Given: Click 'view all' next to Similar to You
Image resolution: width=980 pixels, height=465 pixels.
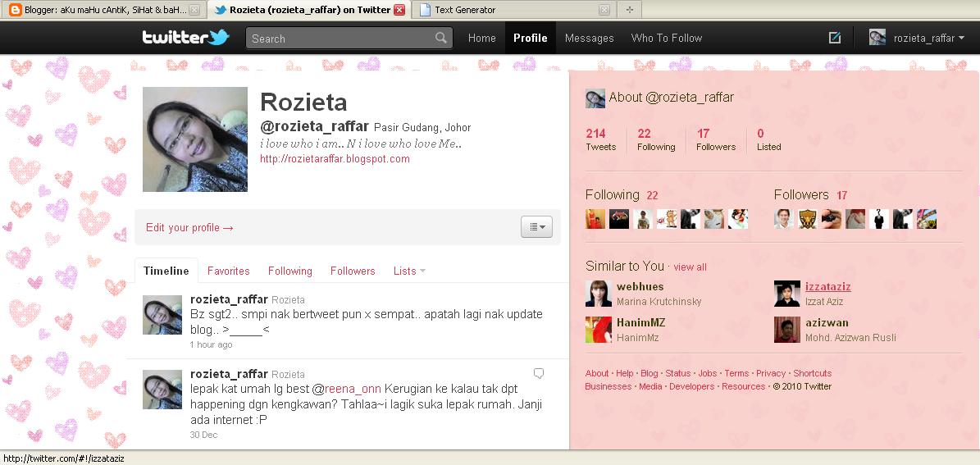Looking at the screenshot, I should 690,267.
